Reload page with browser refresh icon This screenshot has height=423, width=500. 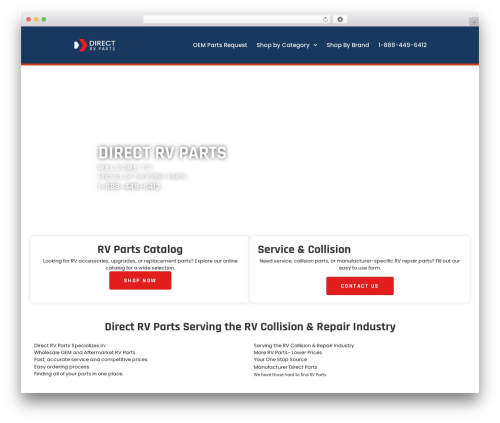325,19
